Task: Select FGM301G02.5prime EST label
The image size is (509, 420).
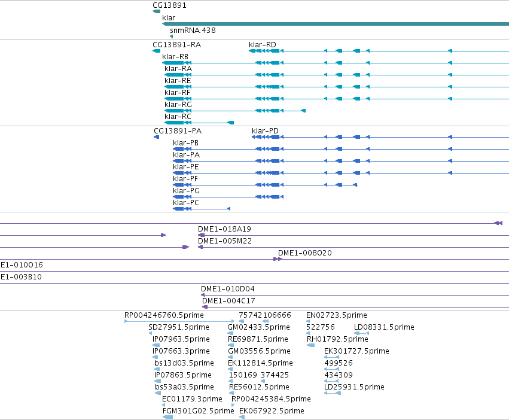Action: tap(199, 411)
